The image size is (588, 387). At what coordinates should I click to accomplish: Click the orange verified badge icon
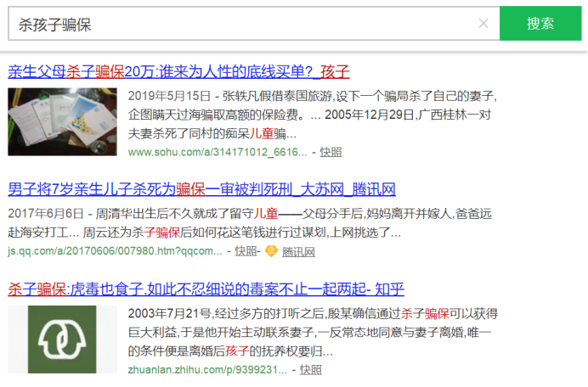point(271,251)
